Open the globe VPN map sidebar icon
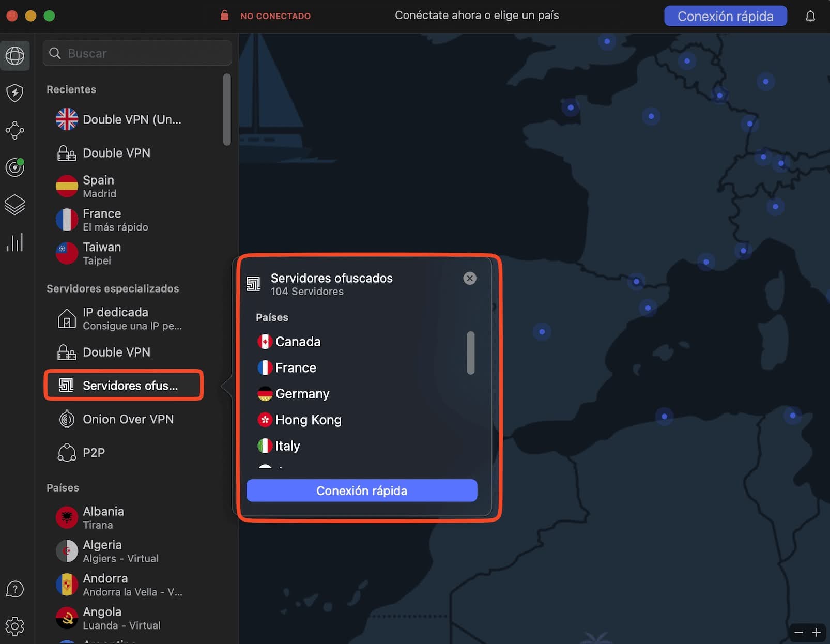The width and height of the screenshot is (830, 644). (x=15, y=55)
